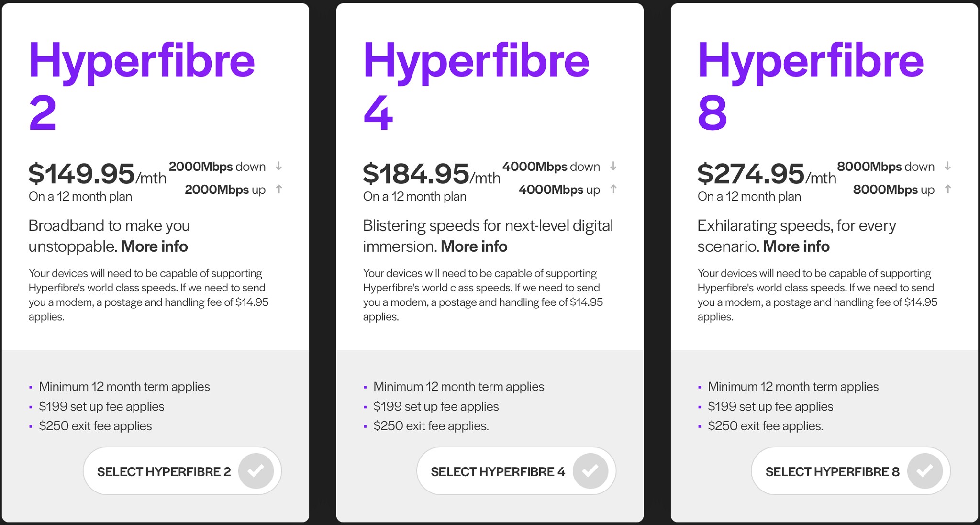Click the $184.95 per month price

(x=432, y=174)
